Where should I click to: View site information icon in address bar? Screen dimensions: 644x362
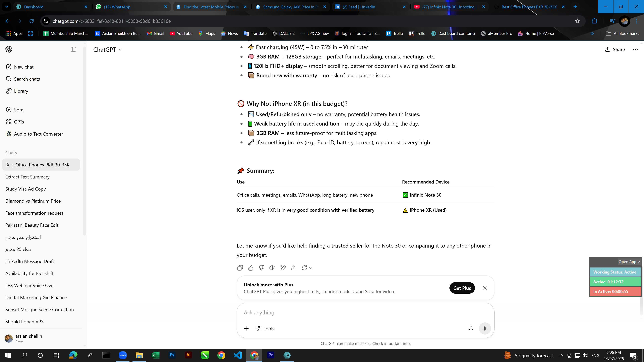(x=46, y=21)
